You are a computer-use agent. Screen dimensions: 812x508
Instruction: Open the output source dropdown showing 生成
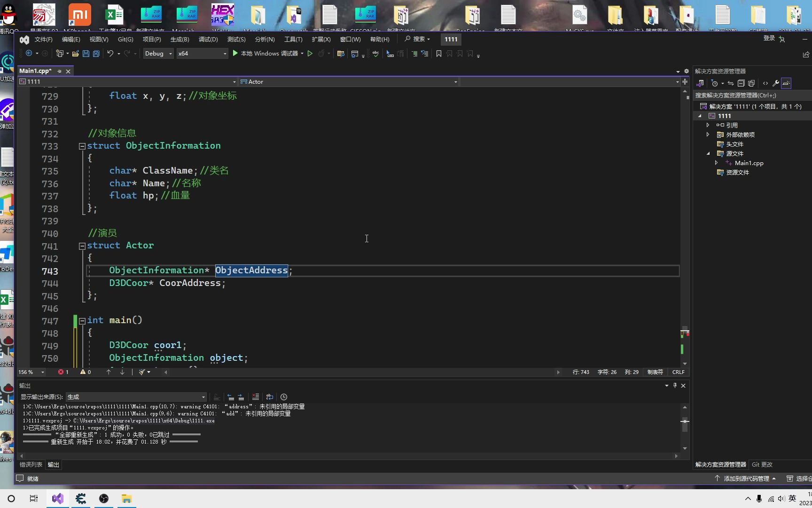click(x=136, y=397)
